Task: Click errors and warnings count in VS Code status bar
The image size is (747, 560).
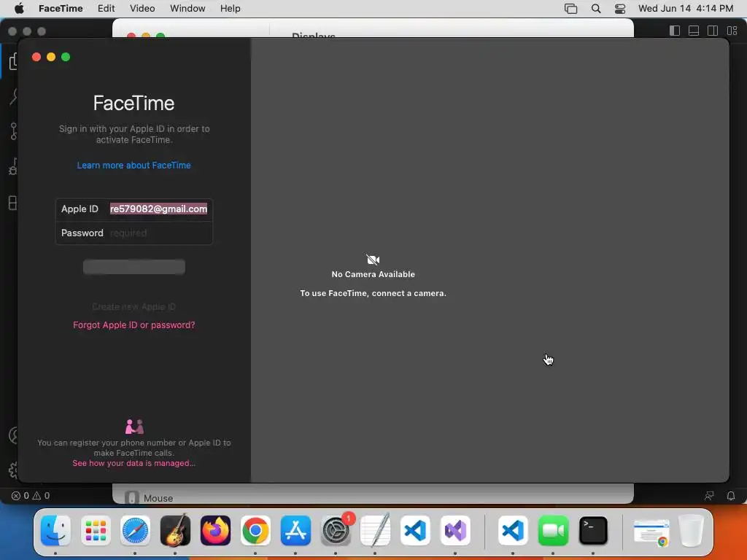Action: 31,496
